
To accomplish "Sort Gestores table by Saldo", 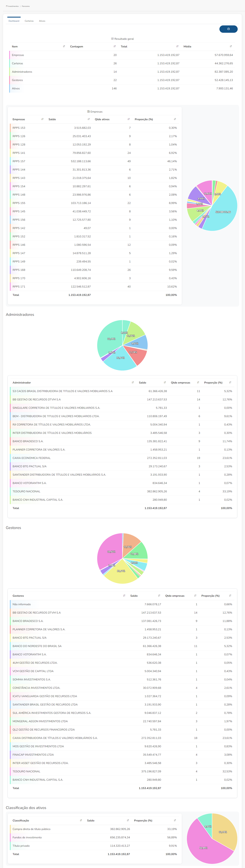I will pos(159,596).
